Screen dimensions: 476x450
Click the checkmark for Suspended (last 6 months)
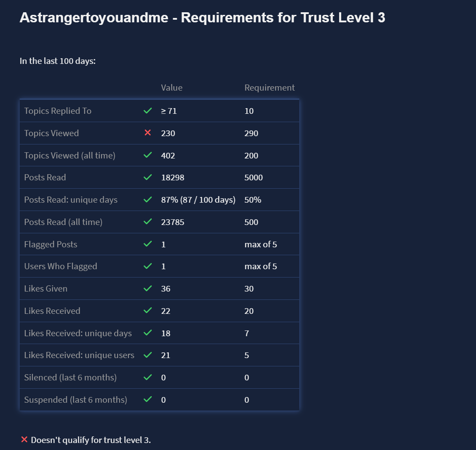(x=147, y=400)
